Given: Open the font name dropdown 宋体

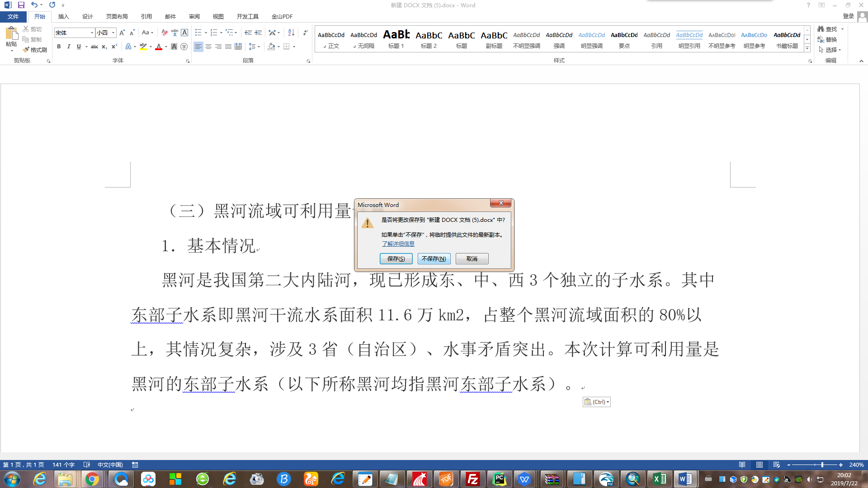Looking at the screenshot, I should [92, 33].
